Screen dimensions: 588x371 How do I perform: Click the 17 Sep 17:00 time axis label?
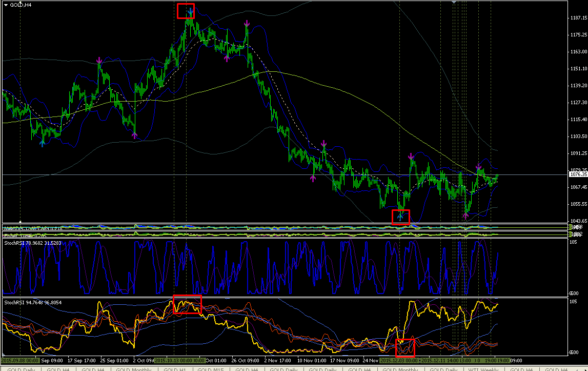tap(82, 361)
